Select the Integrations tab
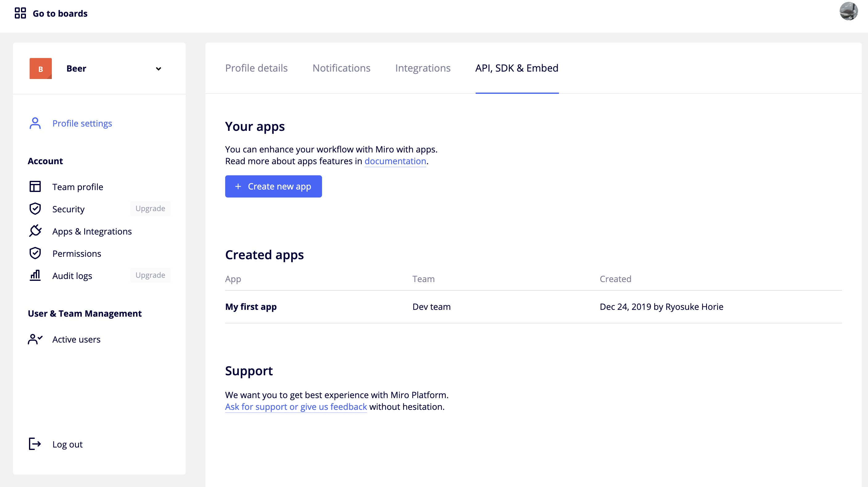This screenshot has height=487, width=868. (423, 68)
